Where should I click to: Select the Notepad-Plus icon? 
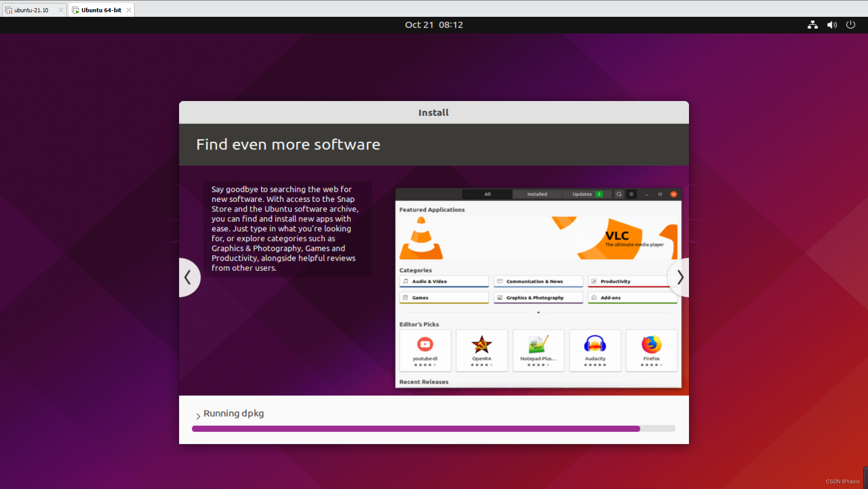pyautogui.click(x=538, y=350)
